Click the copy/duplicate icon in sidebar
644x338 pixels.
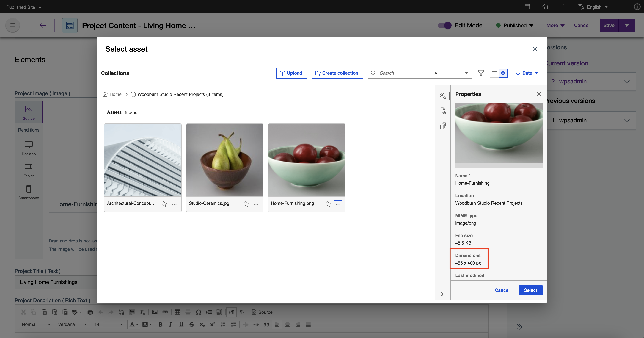tap(443, 126)
